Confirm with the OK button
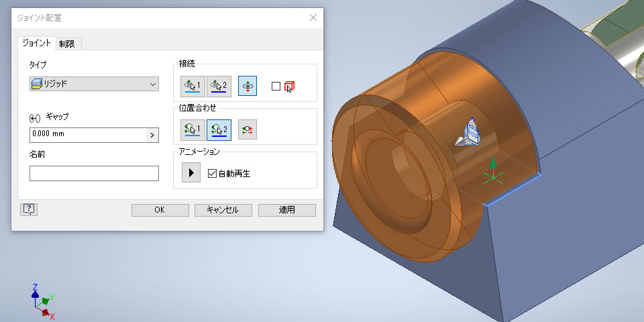Viewport: 644px width, 322px height. coord(160,210)
